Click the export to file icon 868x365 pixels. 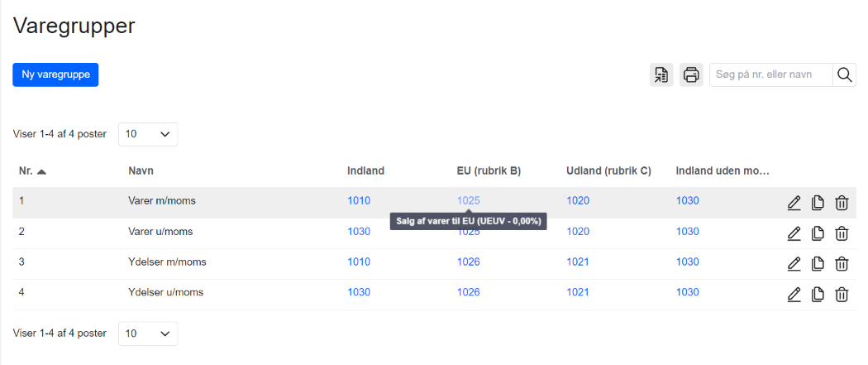[661, 74]
